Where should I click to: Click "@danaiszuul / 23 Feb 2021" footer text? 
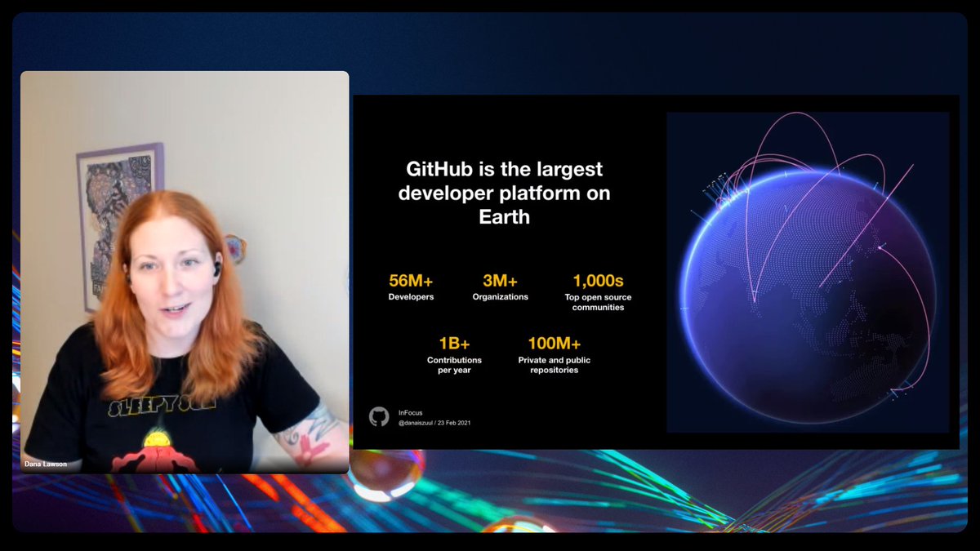(434, 423)
